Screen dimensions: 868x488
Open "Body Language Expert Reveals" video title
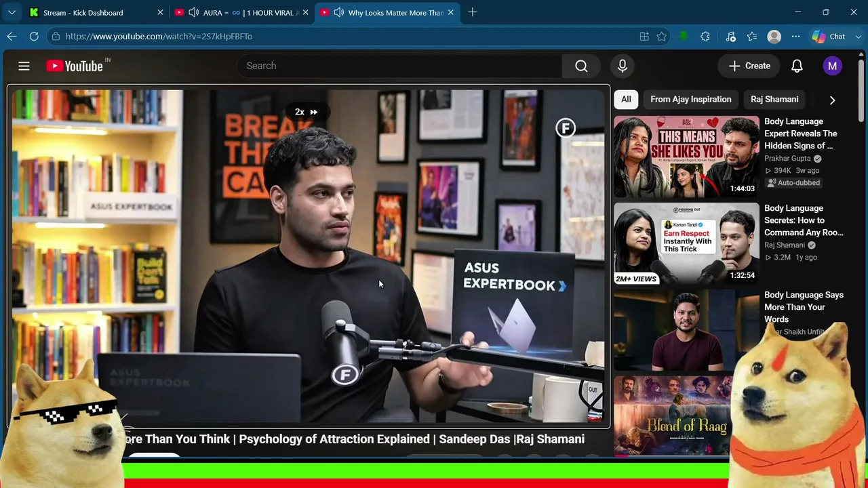(x=801, y=134)
